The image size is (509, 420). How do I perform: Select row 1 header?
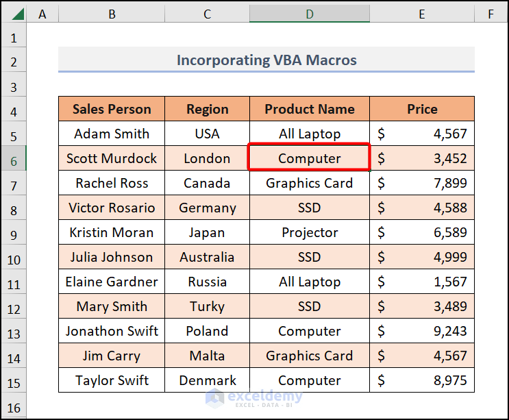click(14, 35)
